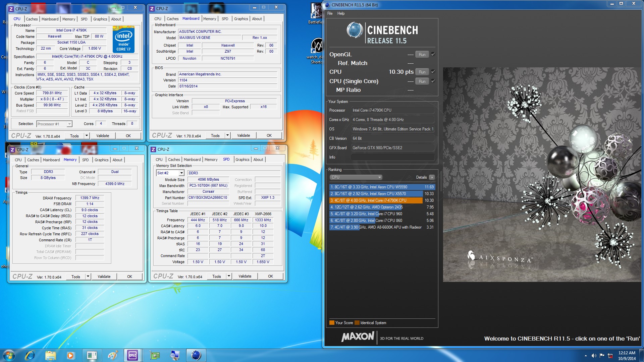Click the CPU-Z title icon of SPD window

pyautogui.click(x=153, y=149)
